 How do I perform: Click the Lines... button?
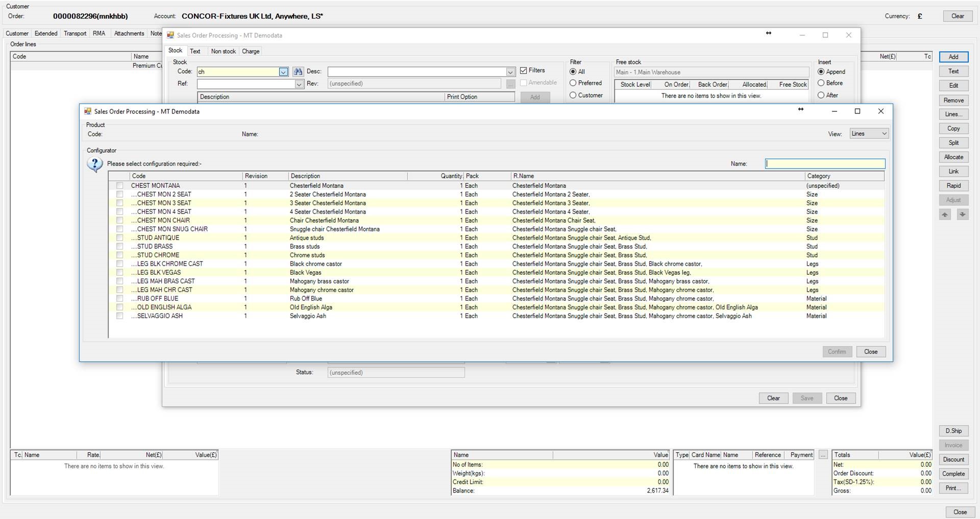(953, 114)
